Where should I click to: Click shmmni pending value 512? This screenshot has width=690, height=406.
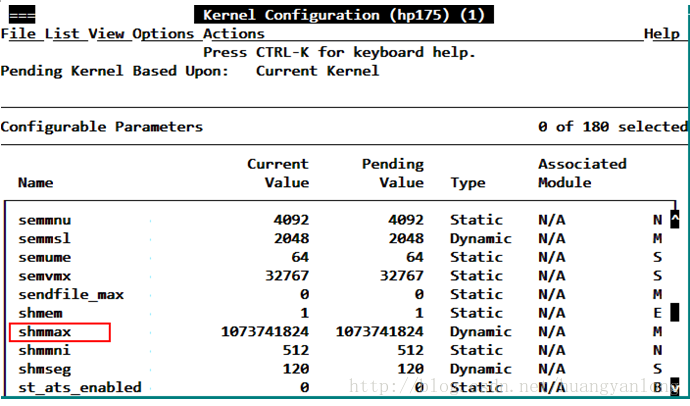click(411, 350)
